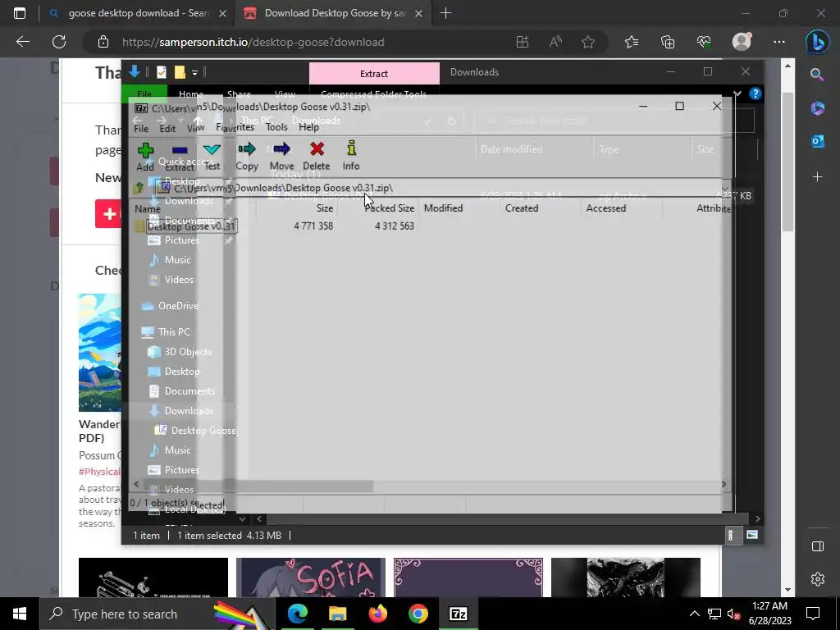Run the 7-Zip Test archive tool
Image resolution: width=840 pixels, height=630 pixels.
tap(212, 150)
